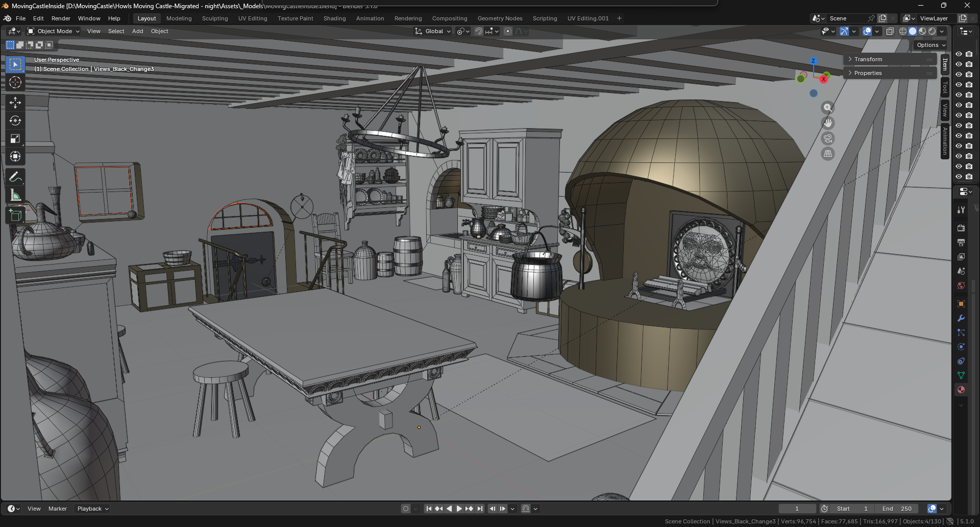Disable render for first outliner item
This screenshot has height=527, width=980.
(x=969, y=54)
